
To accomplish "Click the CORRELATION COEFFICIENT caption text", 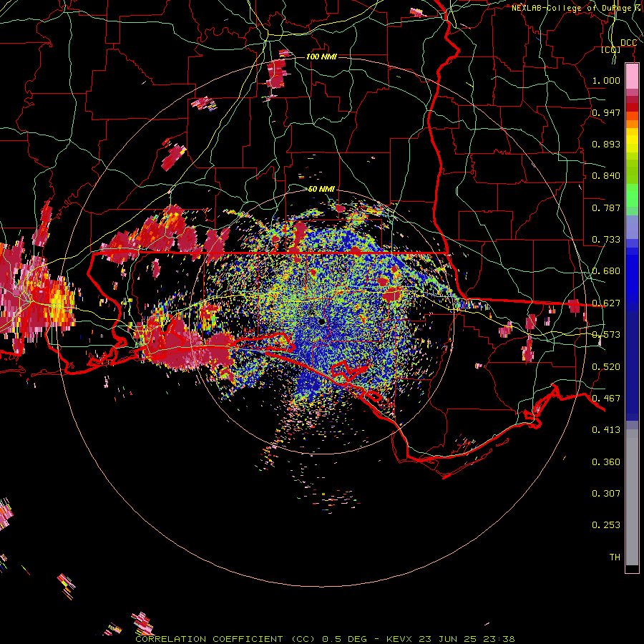I will (209, 639).
